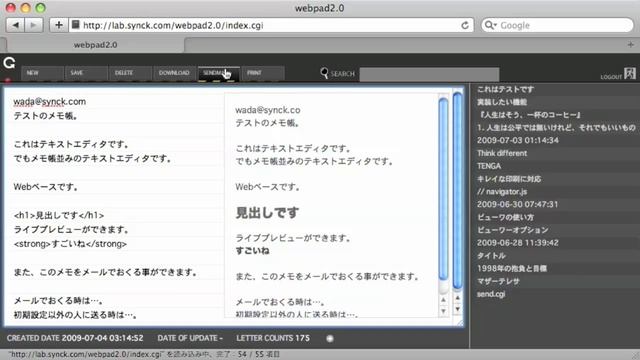Open the memo これはテストです in the list
This screenshot has width=640, height=360.
point(505,89)
